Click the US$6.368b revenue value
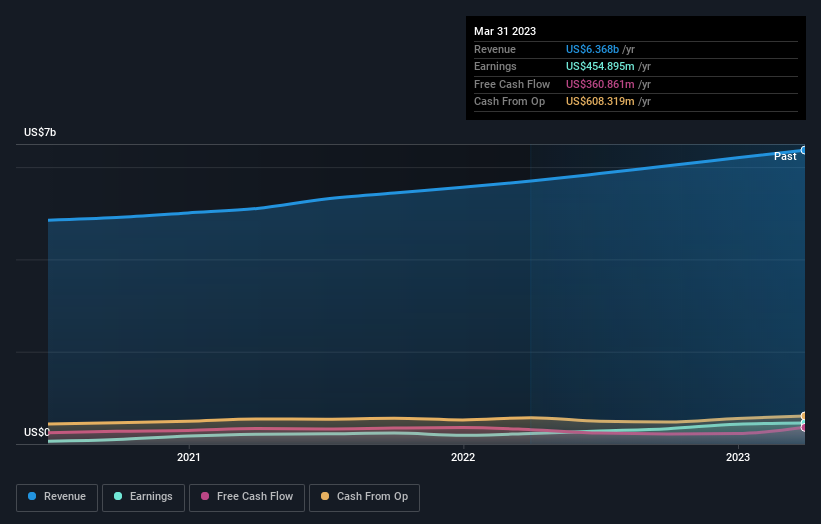Viewport: 821px width, 524px height. (x=592, y=49)
